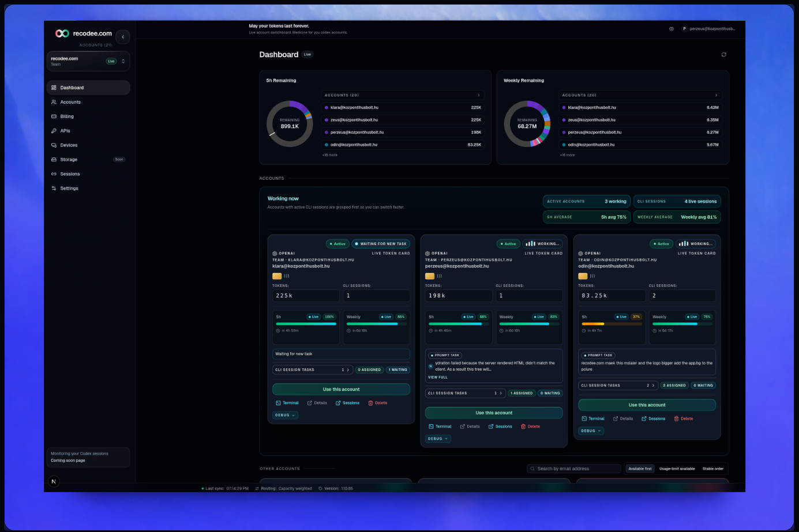Screen dimensions: 799x532
Task: Click +16 more under 5h Remaining list
Action: click(330, 155)
